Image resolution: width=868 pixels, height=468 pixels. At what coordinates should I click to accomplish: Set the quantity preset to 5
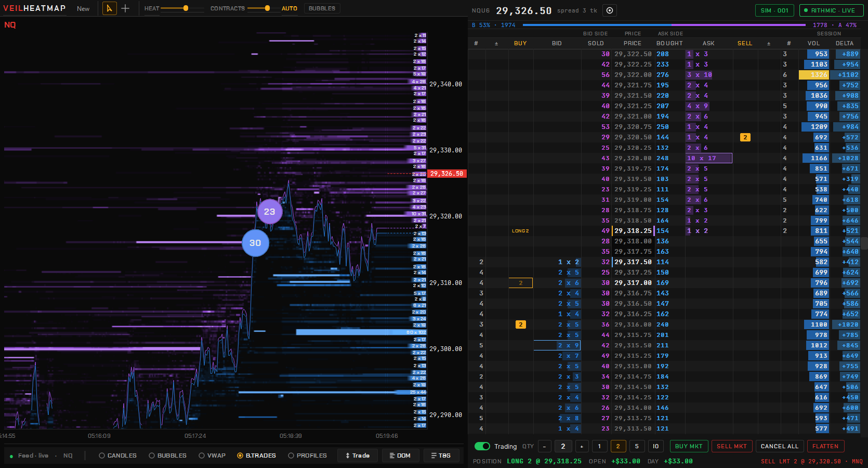[637, 446]
